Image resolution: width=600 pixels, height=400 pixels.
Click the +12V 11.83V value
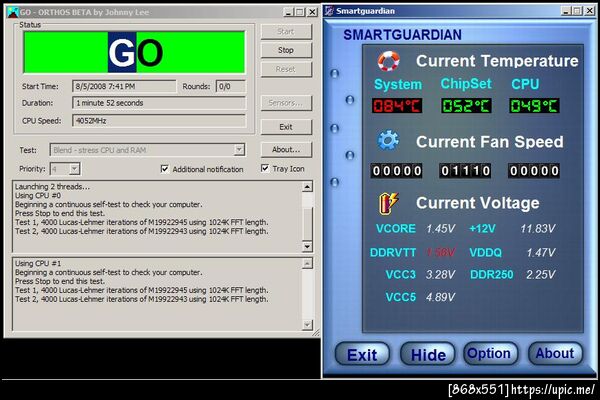538,229
